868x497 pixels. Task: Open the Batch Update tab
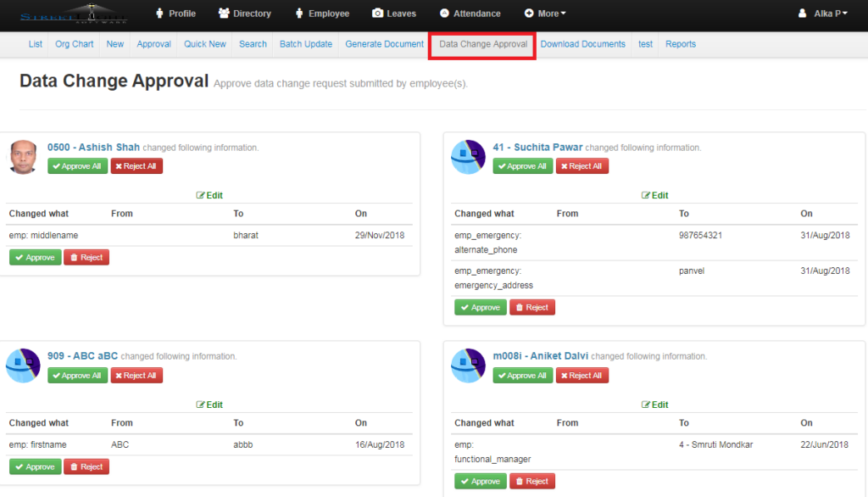click(x=305, y=43)
